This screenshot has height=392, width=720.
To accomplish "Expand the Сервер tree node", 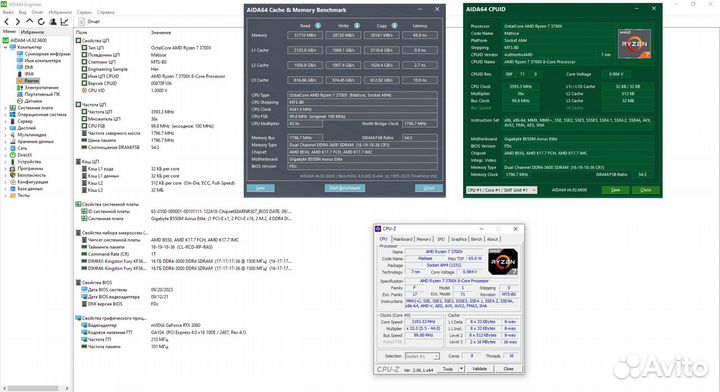I will point(6,121).
